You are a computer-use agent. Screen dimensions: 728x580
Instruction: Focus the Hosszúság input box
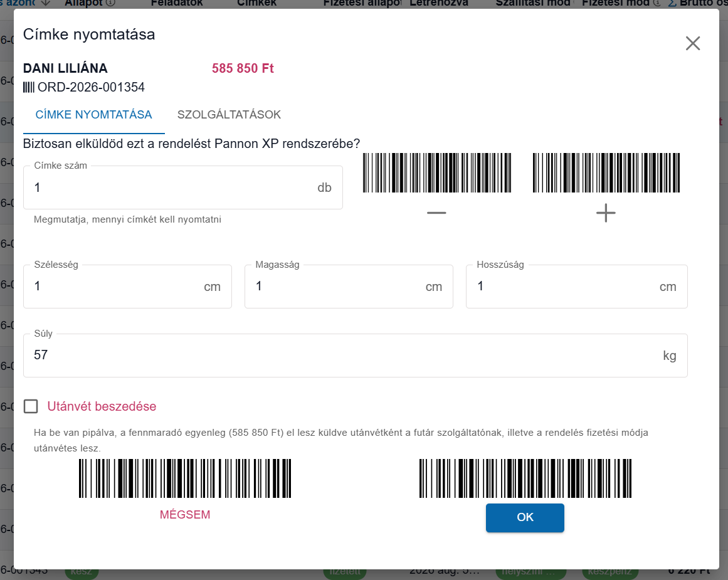pos(577,287)
